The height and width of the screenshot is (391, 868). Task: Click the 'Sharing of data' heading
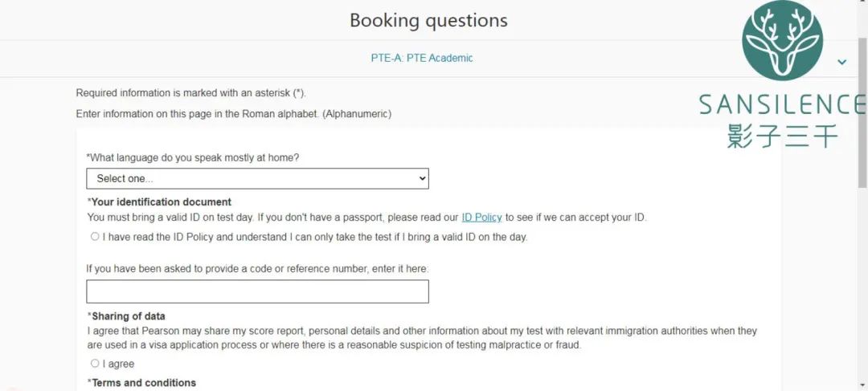[127, 316]
